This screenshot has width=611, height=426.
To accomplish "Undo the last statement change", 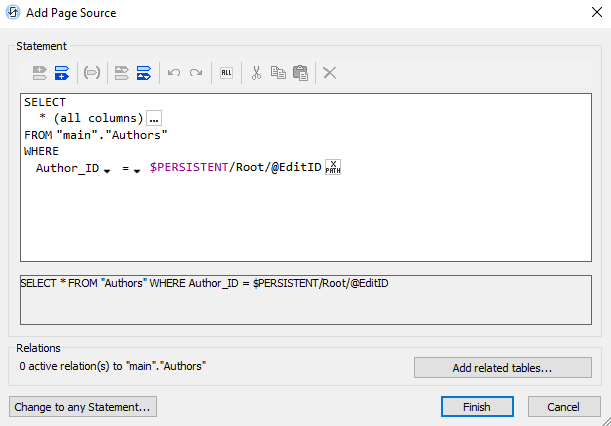I will point(174,73).
